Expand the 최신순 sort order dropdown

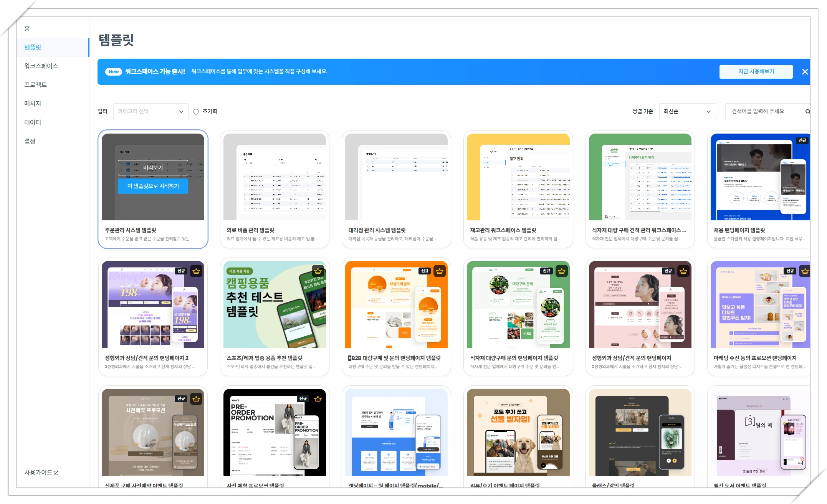687,112
